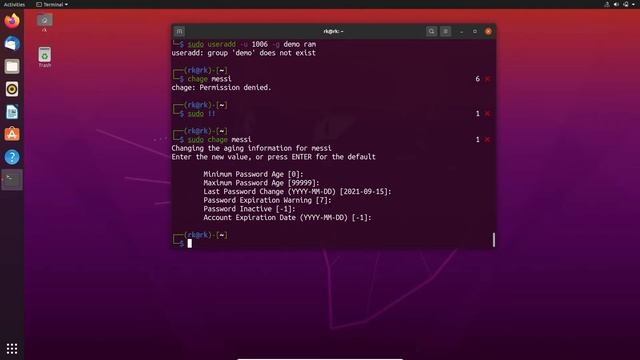640x360 pixels.
Task: Click the terminal prompt cursor line
Action: (x=189, y=243)
